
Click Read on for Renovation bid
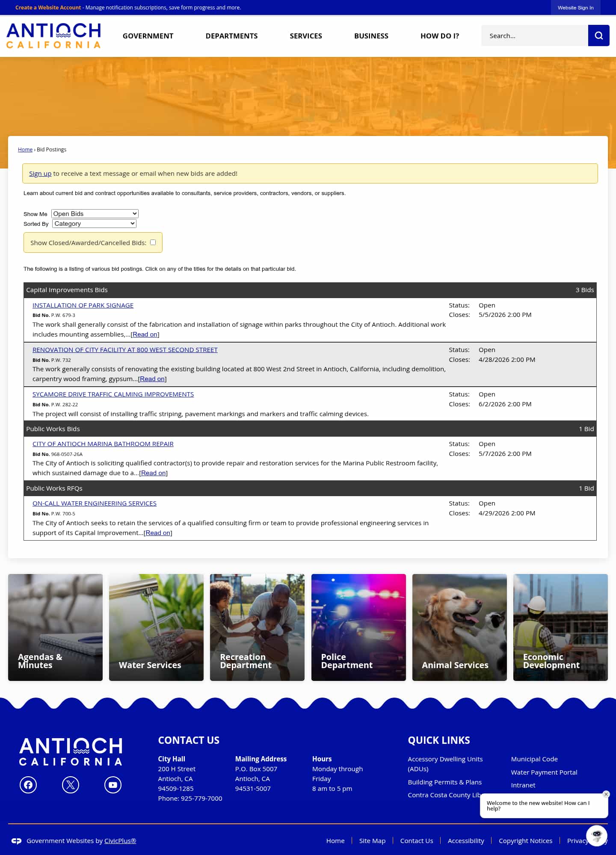point(152,379)
